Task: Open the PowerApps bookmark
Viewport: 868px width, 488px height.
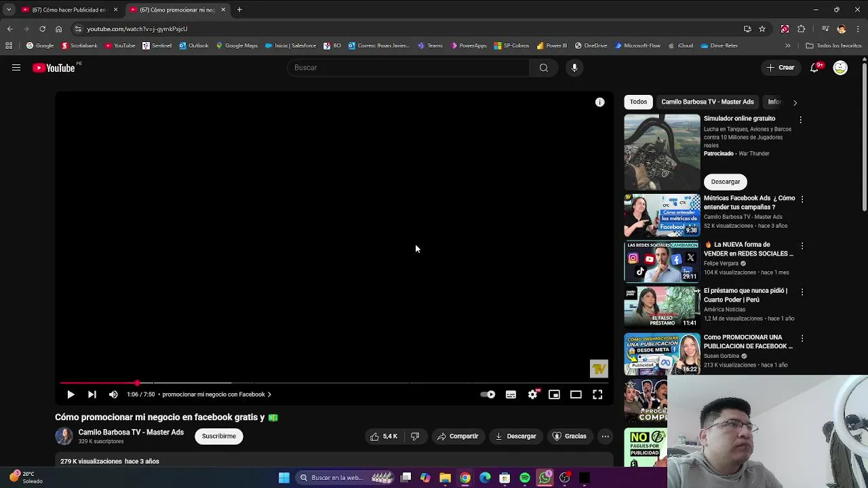Action: pos(469,46)
